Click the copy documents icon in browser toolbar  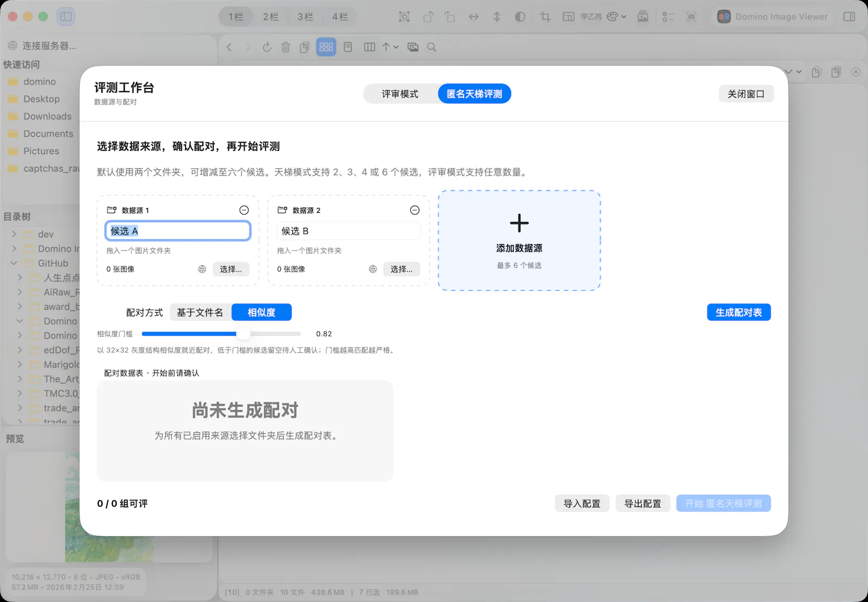point(304,47)
